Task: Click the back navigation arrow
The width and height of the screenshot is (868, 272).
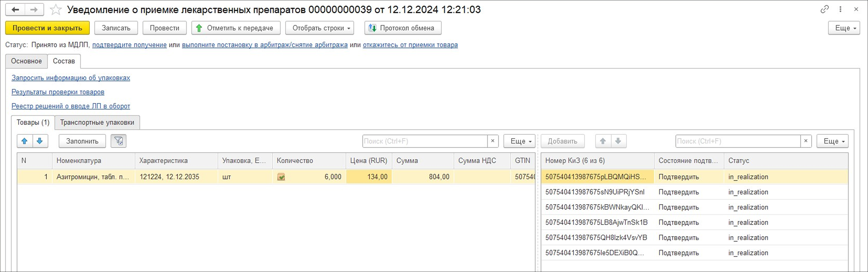Action: coord(15,10)
